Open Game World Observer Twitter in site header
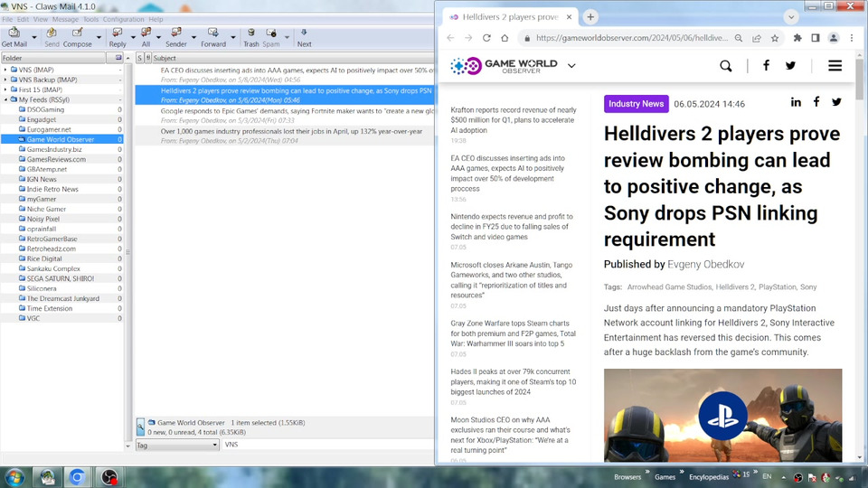 (790, 66)
